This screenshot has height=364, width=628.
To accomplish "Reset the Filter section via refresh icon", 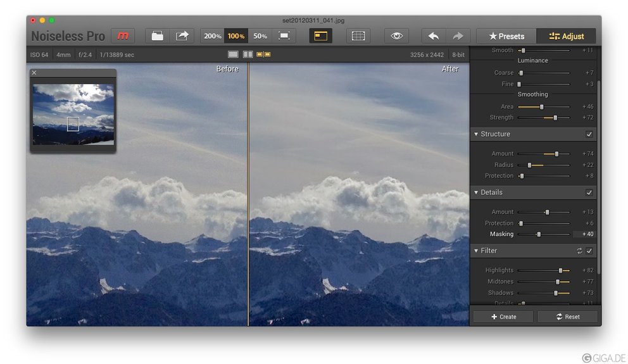I will tap(579, 251).
